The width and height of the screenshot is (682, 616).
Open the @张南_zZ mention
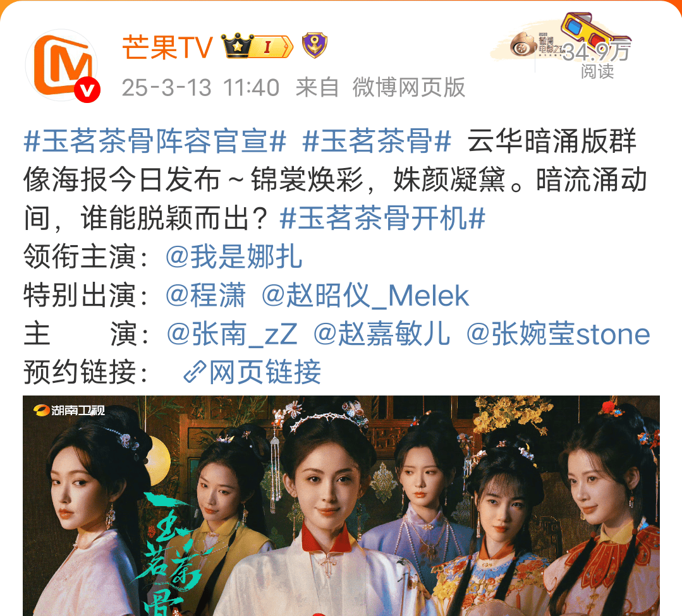click(232, 334)
